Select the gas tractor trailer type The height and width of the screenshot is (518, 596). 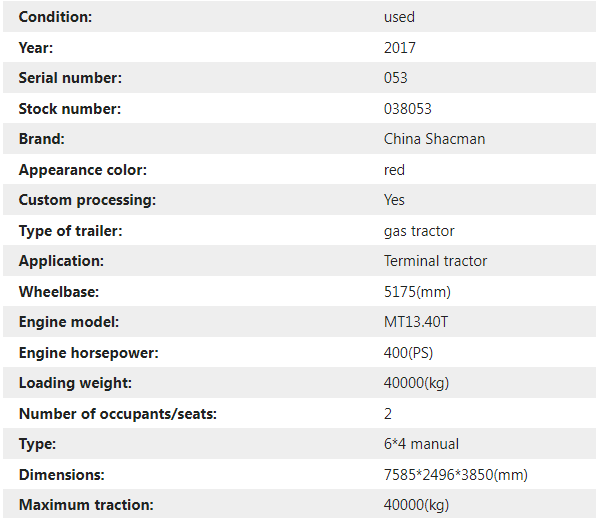pyautogui.click(x=419, y=231)
